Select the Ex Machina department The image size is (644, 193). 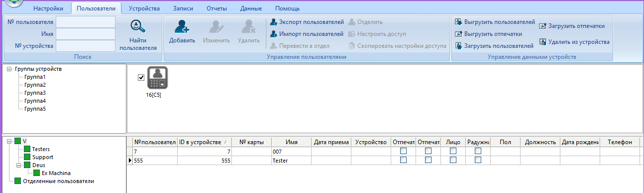point(56,173)
